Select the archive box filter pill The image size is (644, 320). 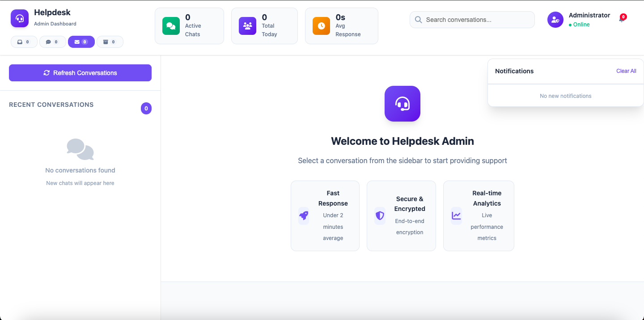coord(110,42)
